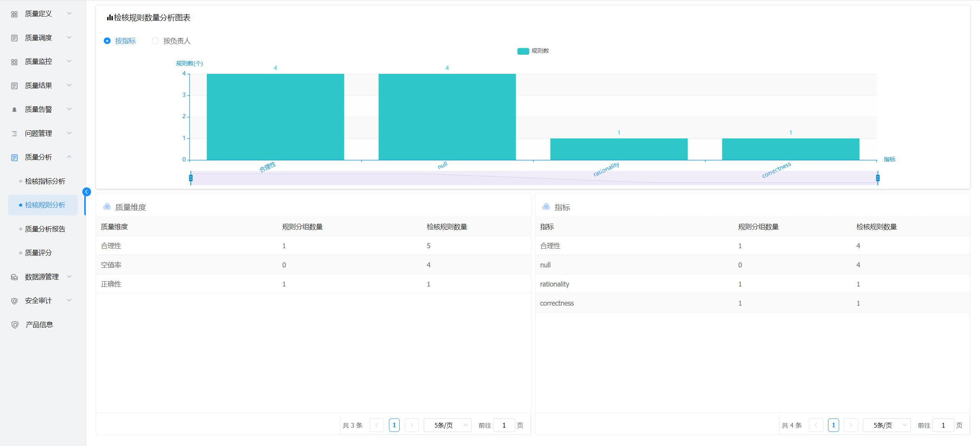Screen dimensions: 980x446
Task: Click the left handle of chart zoom slider
Action: coord(191,178)
